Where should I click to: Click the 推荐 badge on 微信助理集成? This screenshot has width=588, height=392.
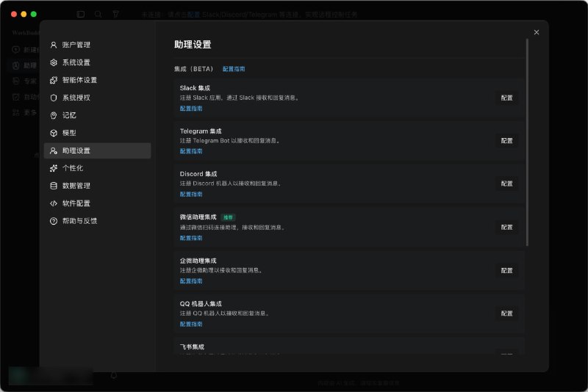tap(228, 217)
